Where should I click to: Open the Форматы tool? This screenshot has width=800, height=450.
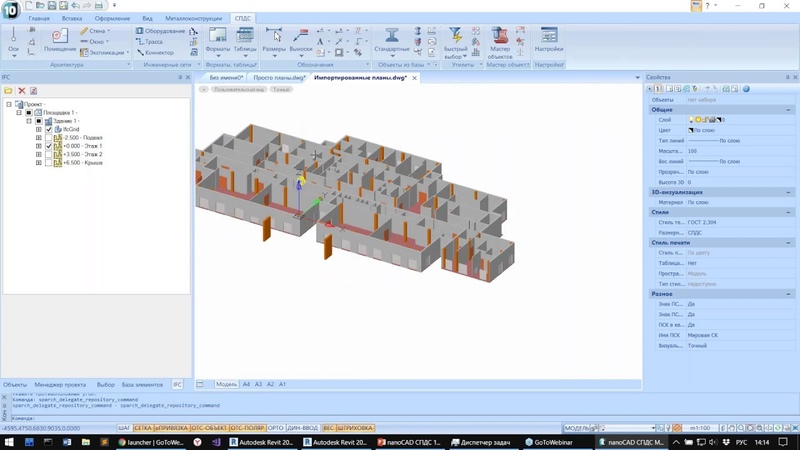(x=218, y=41)
